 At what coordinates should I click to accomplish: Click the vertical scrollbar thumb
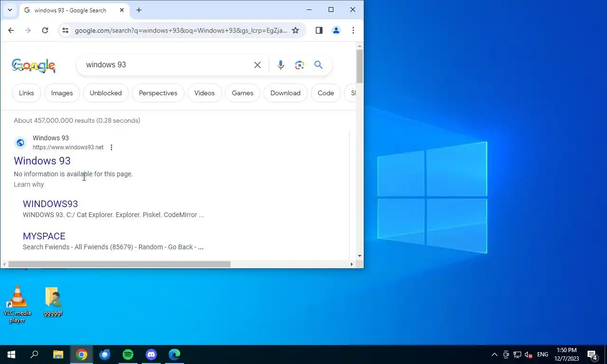359,66
